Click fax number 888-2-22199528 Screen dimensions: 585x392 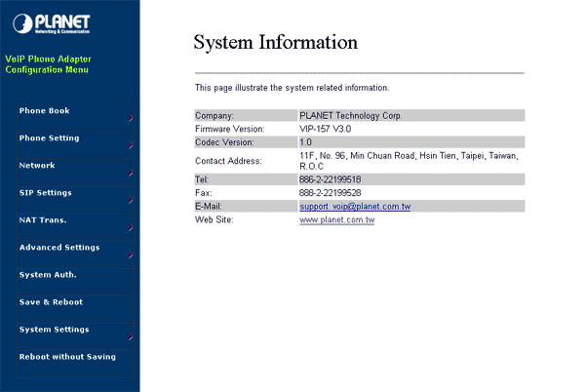pos(331,193)
